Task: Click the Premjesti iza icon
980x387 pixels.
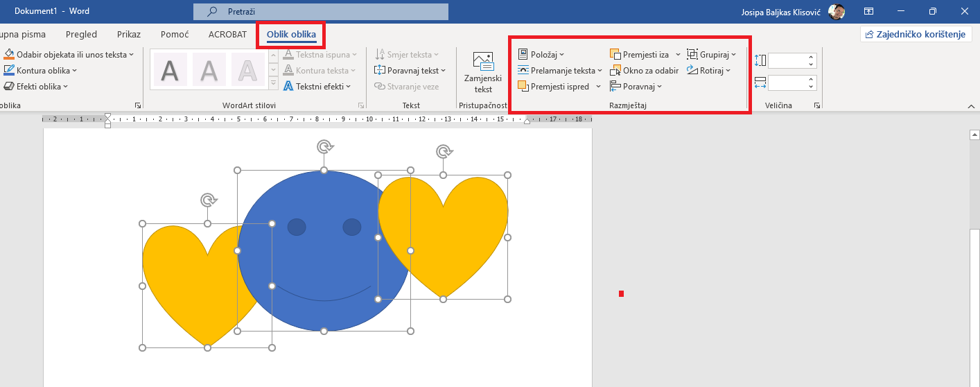Action: [x=615, y=54]
